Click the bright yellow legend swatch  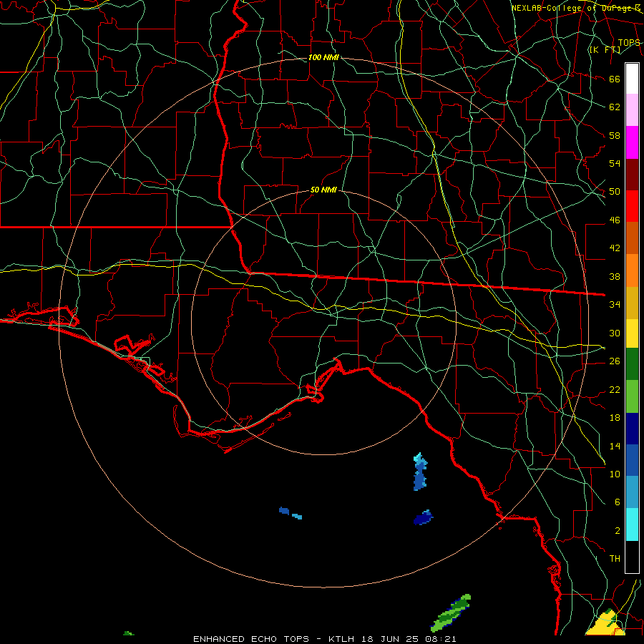point(632,333)
